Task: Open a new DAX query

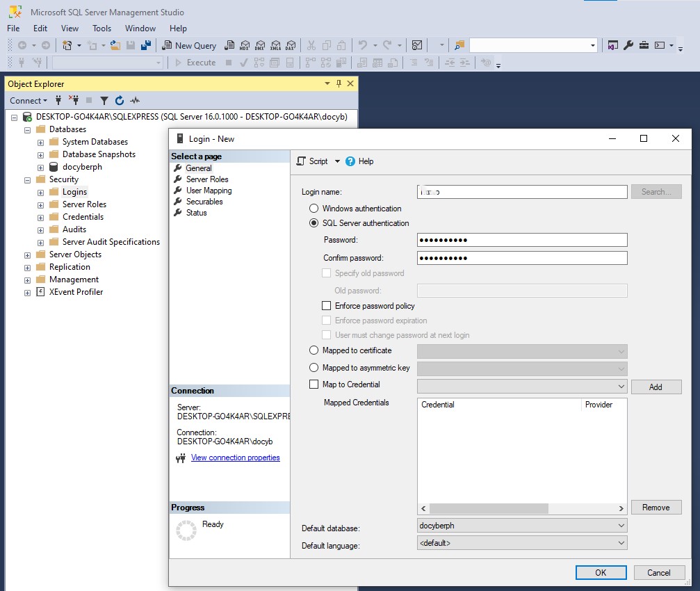Action: tap(291, 45)
